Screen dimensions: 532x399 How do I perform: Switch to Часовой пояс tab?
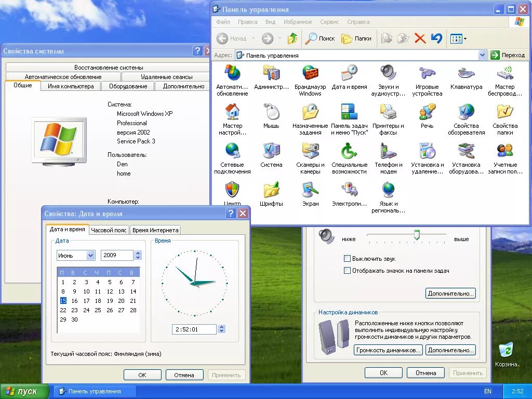[109, 230]
